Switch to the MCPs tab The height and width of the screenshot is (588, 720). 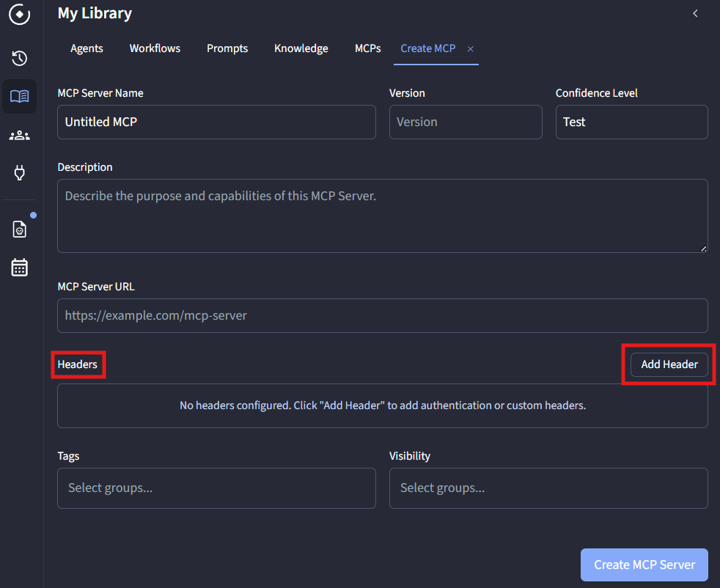[x=367, y=48]
